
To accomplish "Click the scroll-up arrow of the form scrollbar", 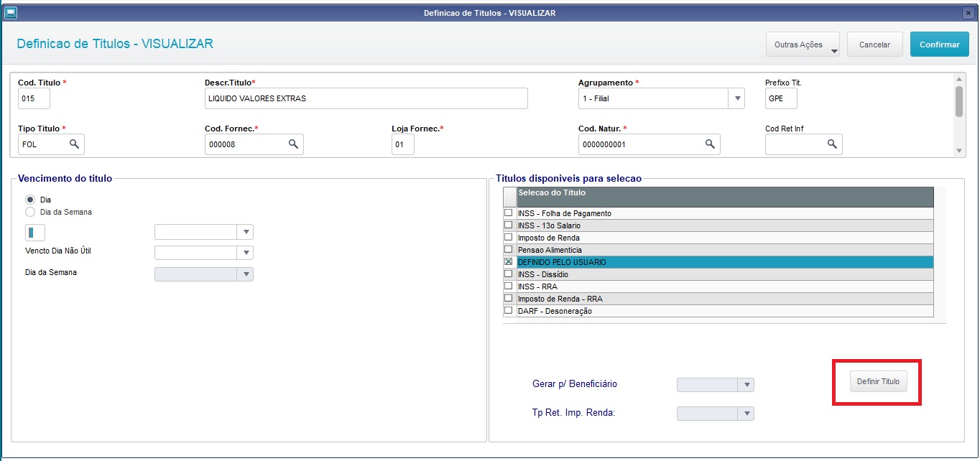I will (958, 79).
